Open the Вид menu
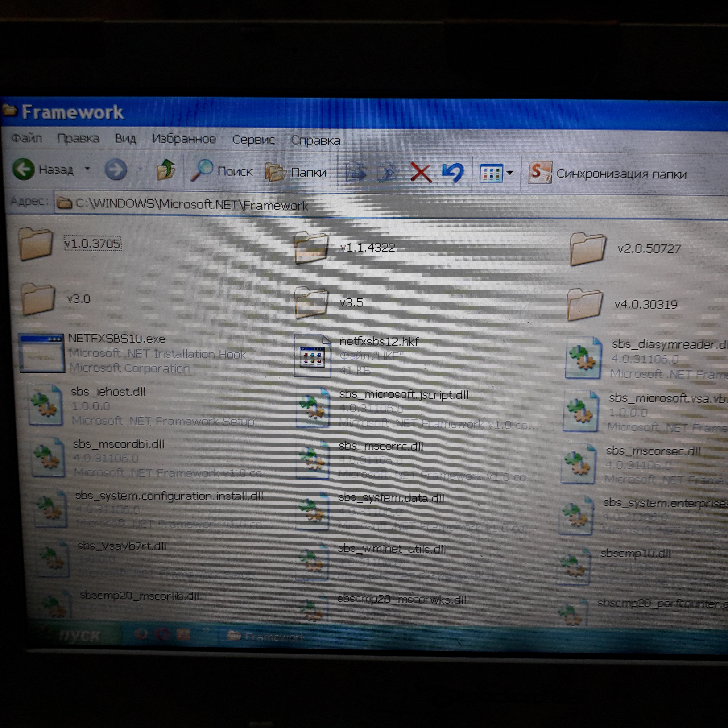The image size is (728, 728). (x=125, y=139)
